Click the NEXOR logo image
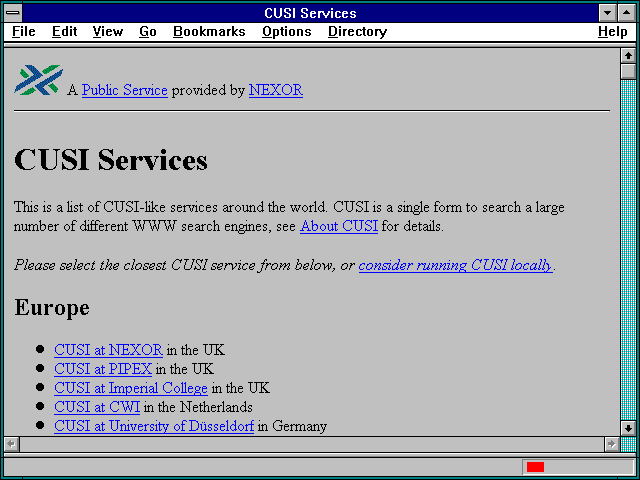This screenshot has height=480, width=640. (39, 80)
